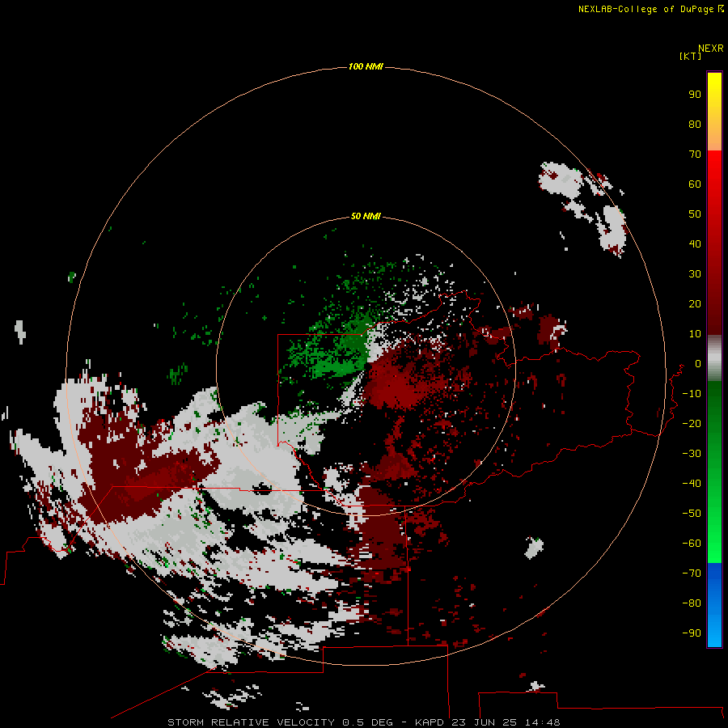Click the -70 value on the velocity scale
728x728 pixels.
692,574
